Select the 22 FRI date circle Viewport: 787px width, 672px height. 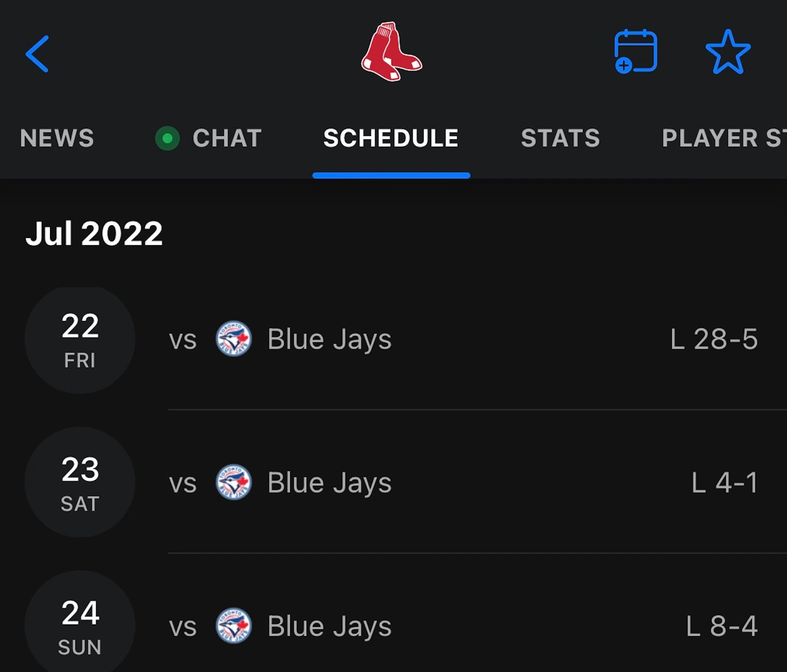click(x=80, y=340)
